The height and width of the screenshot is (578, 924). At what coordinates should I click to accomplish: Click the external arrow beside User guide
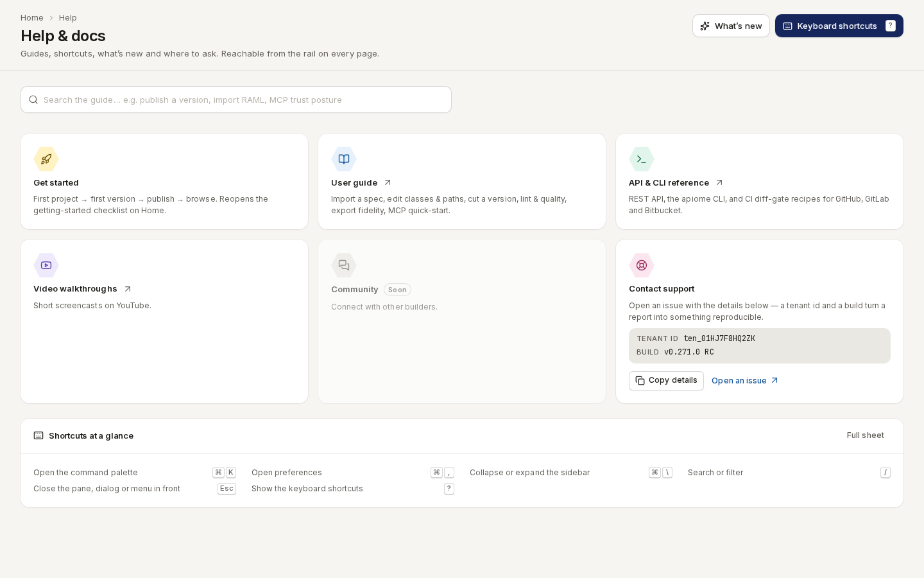click(x=388, y=183)
